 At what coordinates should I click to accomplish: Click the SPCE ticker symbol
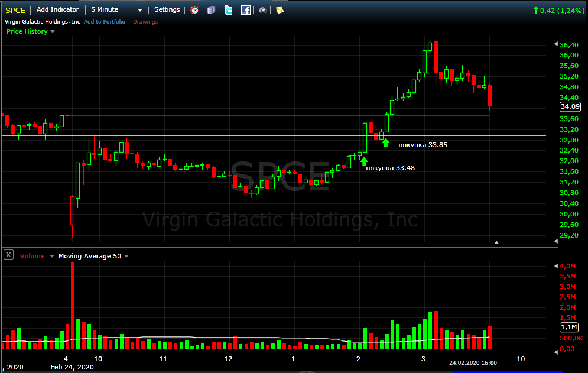(x=15, y=10)
